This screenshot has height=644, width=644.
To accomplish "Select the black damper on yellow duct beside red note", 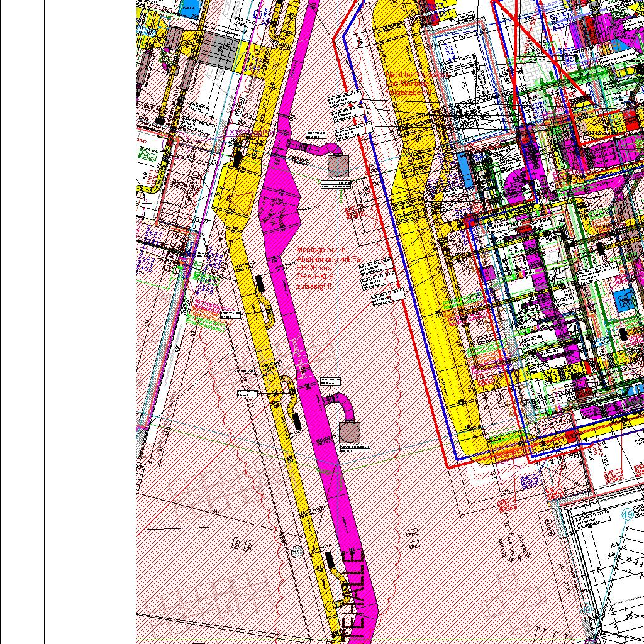I will tap(259, 283).
